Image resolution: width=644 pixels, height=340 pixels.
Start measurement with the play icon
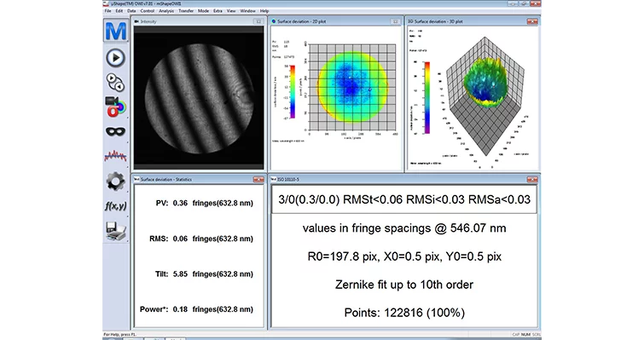click(115, 58)
